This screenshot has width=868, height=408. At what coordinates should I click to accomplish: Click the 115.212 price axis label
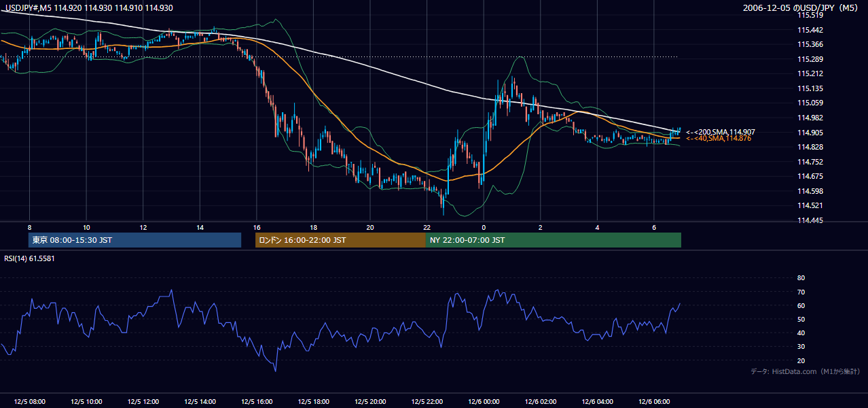pyautogui.click(x=810, y=73)
